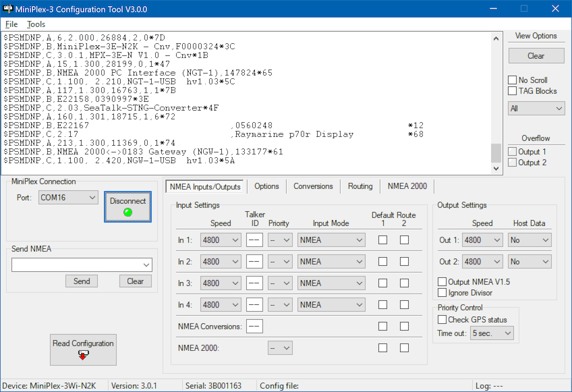Image resolution: width=572 pixels, height=392 pixels.
Task: Toggle the TAG Blocks checkbox
Action: click(x=513, y=91)
